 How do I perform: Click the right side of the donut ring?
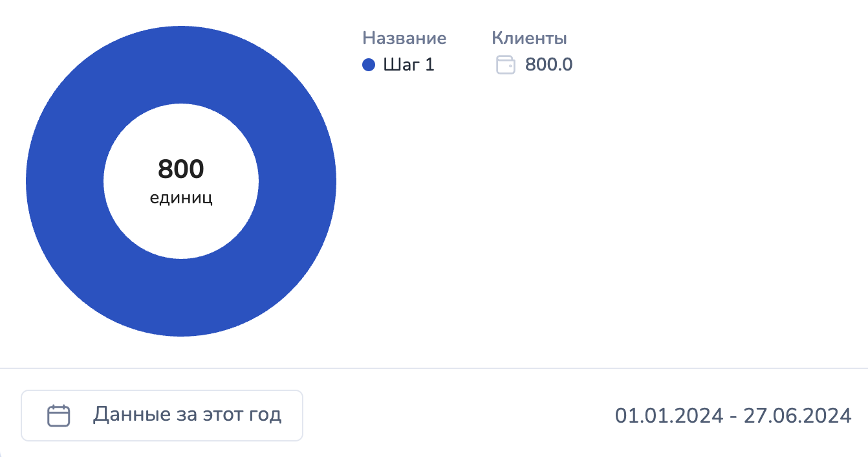tap(298, 181)
